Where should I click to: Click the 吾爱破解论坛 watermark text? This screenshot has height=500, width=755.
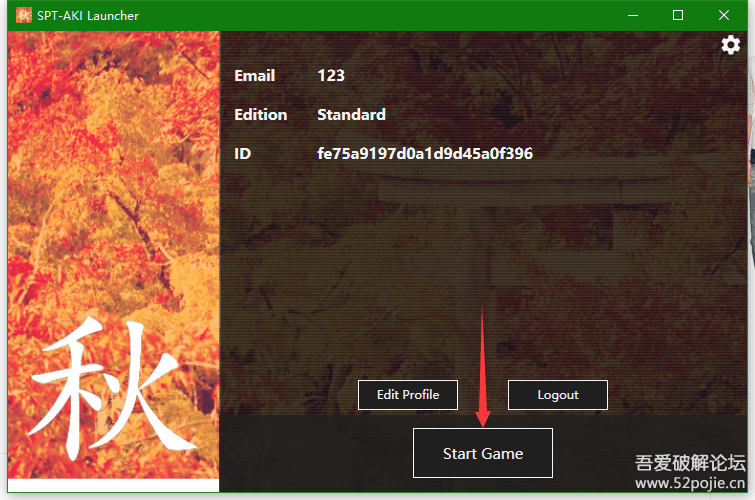(690, 463)
